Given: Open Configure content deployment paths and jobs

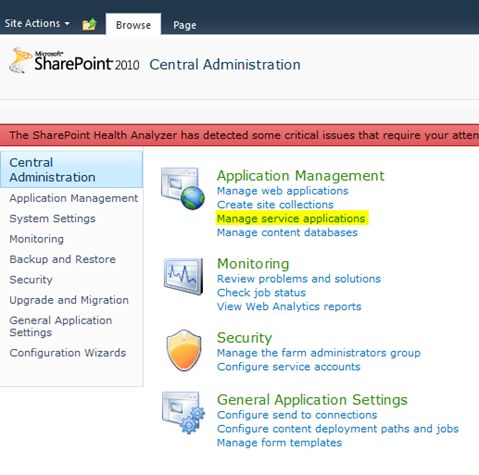Looking at the screenshot, I should (338, 429).
